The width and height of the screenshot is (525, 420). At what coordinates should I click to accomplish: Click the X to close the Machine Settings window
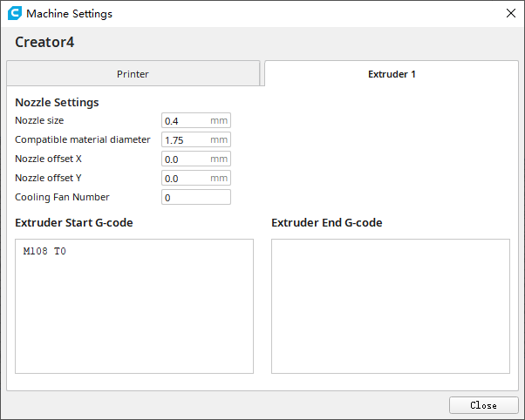pos(510,13)
